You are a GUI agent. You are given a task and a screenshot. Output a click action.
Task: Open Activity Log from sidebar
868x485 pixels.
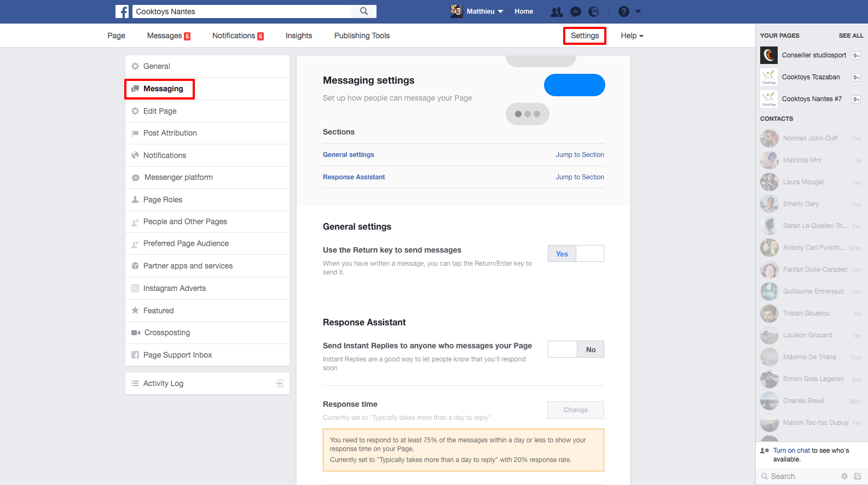click(x=163, y=383)
